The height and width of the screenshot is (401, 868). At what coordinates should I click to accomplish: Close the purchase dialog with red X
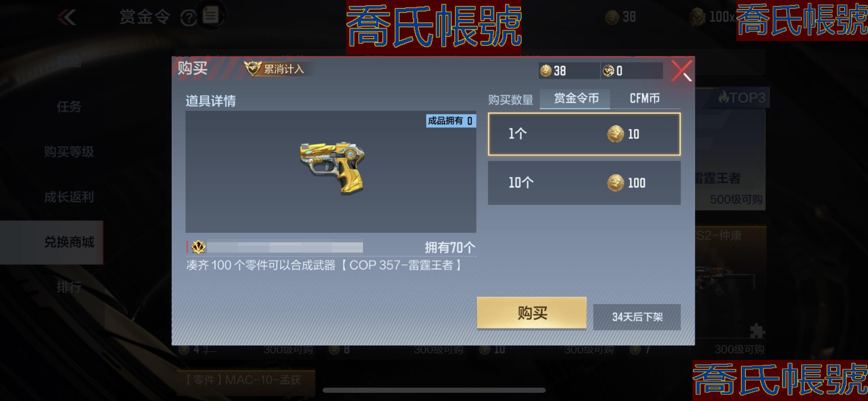pyautogui.click(x=681, y=71)
